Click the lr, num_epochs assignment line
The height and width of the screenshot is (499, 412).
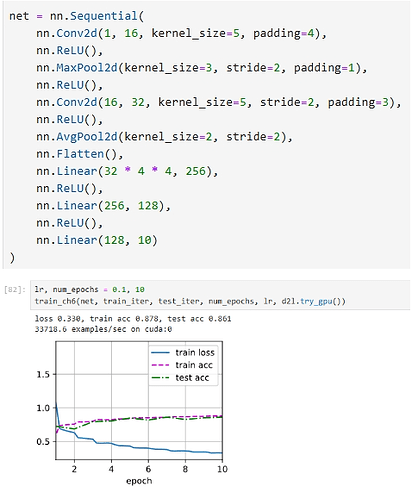tap(90, 289)
